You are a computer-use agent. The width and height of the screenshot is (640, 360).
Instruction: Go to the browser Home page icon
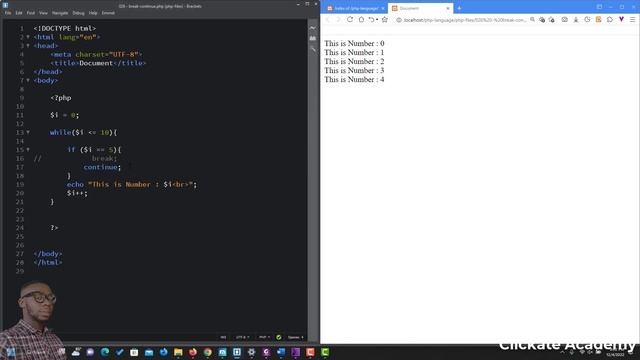(361, 20)
